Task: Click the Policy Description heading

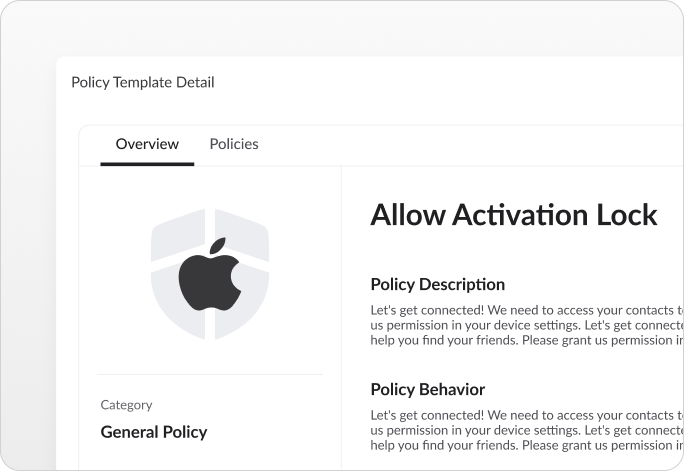Action: [x=438, y=284]
